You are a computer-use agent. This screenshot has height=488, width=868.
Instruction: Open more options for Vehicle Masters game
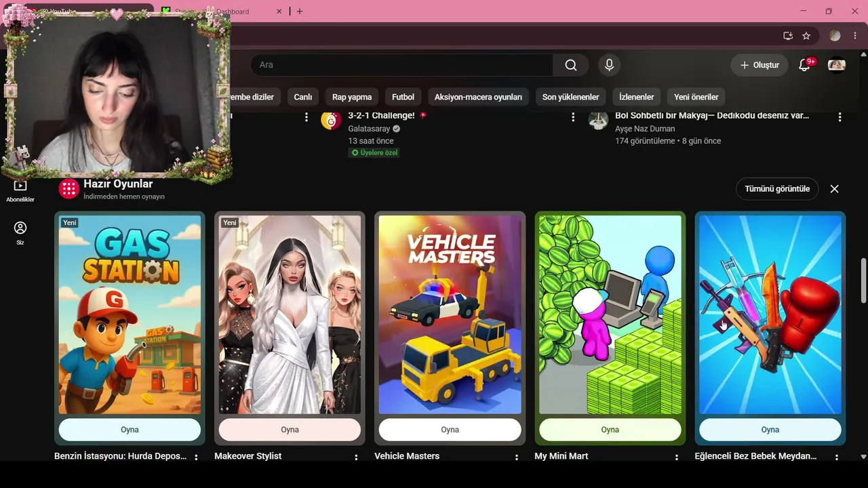click(516, 457)
